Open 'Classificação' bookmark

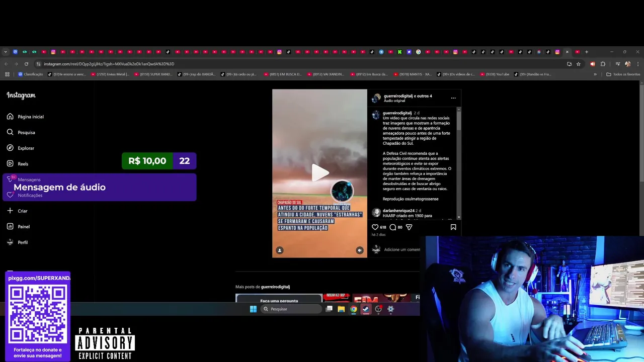coord(31,74)
